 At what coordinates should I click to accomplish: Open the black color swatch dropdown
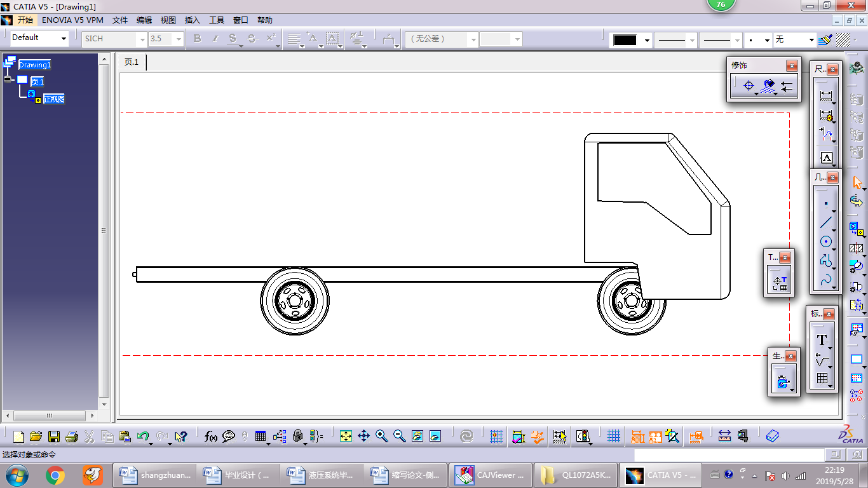[x=647, y=40]
